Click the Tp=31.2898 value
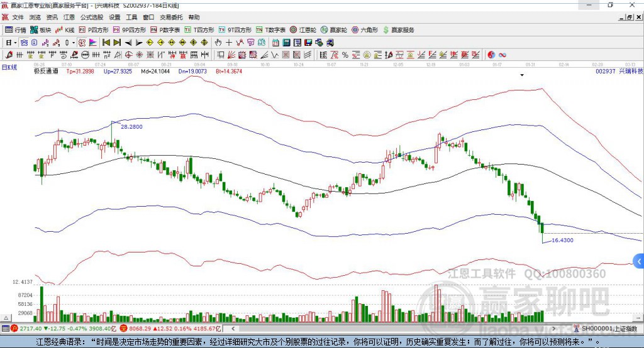The width and height of the screenshot is (644, 348). 80,71
